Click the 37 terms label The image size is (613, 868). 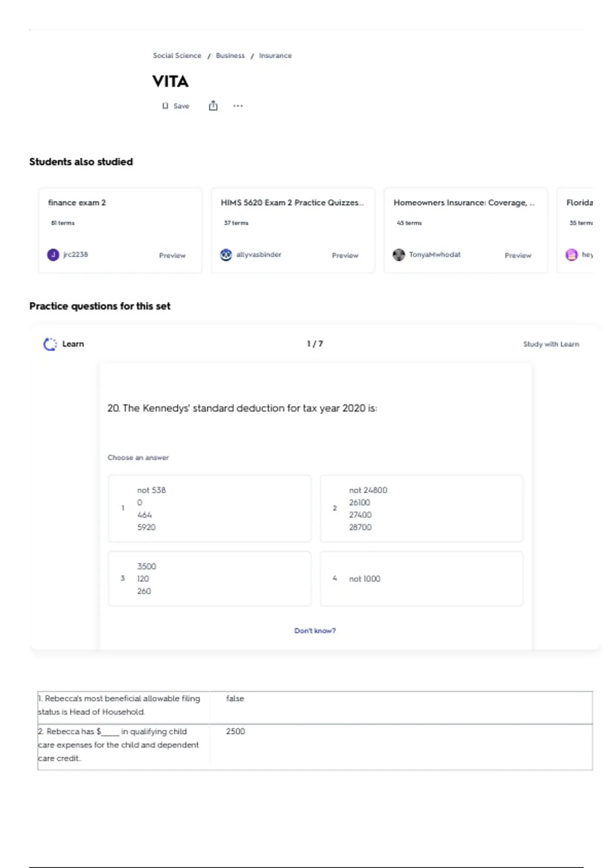pyautogui.click(x=236, y=223)
